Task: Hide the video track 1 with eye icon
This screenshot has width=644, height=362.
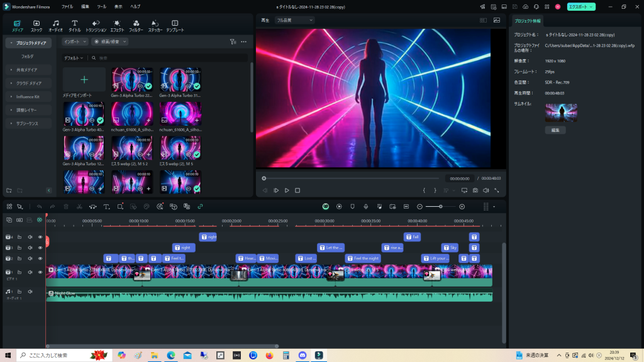Action: click(40, 272)
